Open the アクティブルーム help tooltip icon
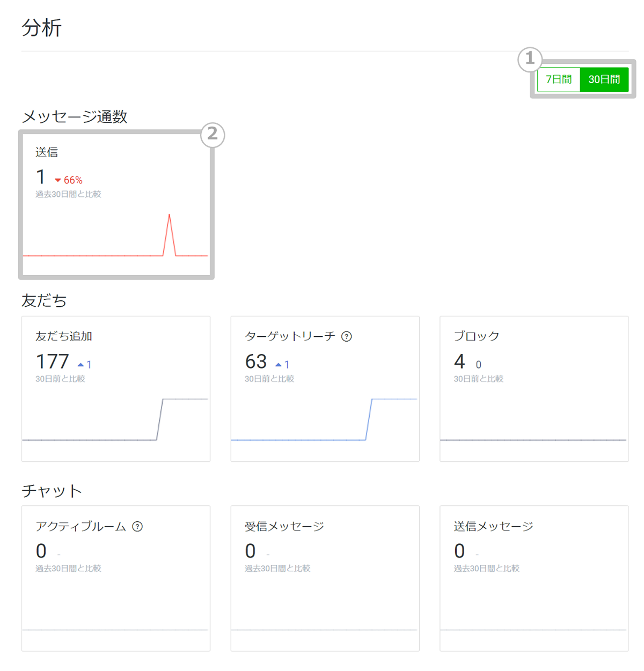The width and height of the screenshot is (644, 671). (x=138, y=527)
